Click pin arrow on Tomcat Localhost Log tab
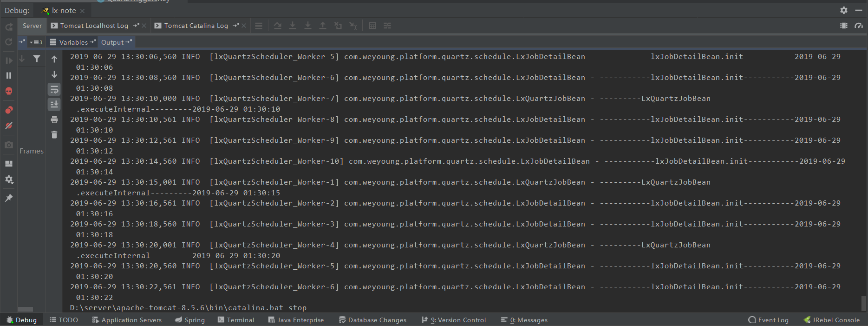 point(136,26)
